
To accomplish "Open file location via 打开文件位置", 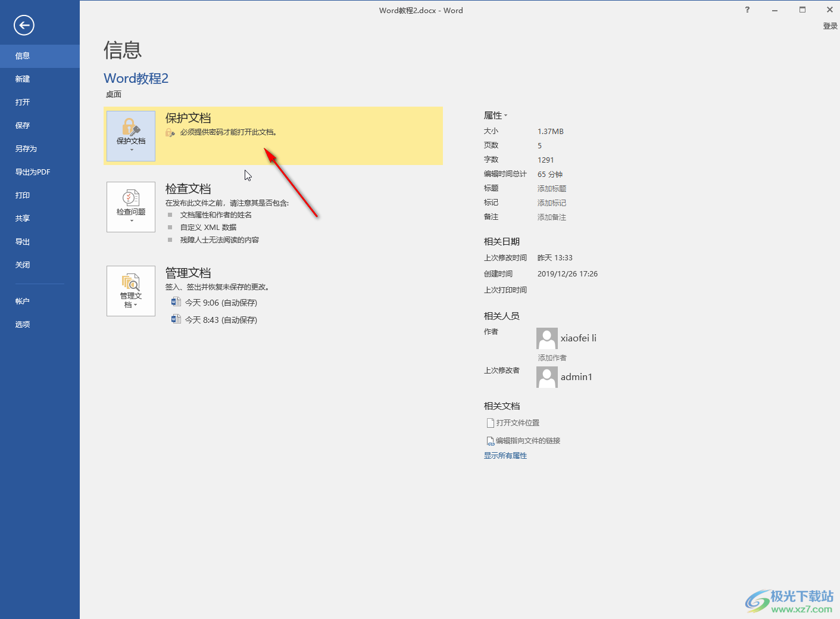I will pos(513,423).
